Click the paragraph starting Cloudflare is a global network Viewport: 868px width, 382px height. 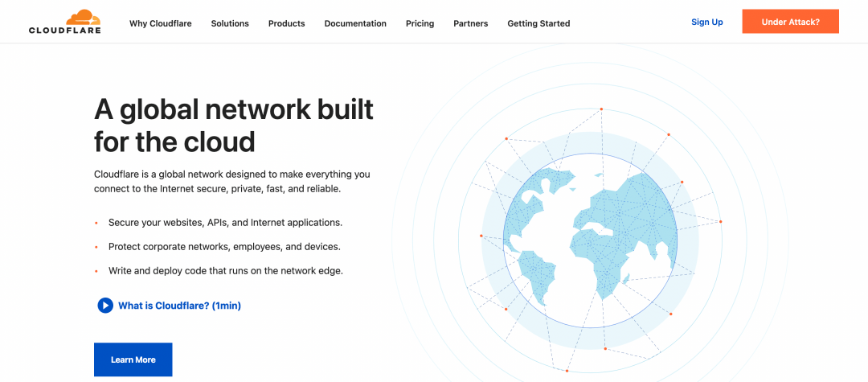click(232, 182)
